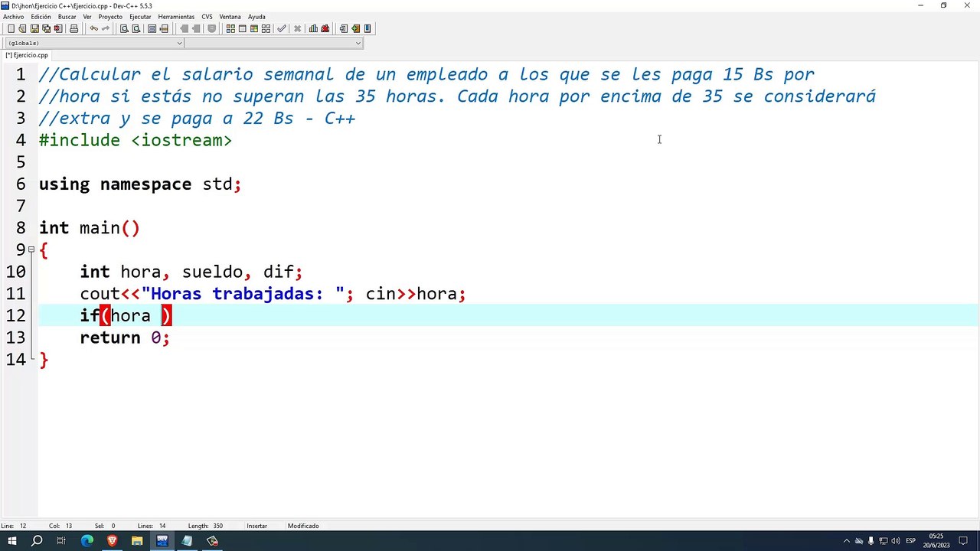
Task: Click the Profile analysis chart icon
Action: pyautogui.click(x=313, y=28)
